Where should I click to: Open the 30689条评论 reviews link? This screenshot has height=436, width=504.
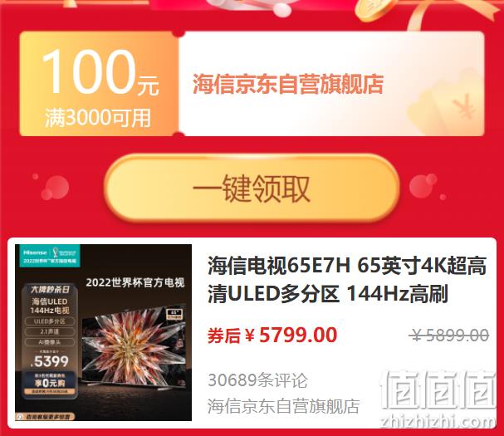point(257,380)
